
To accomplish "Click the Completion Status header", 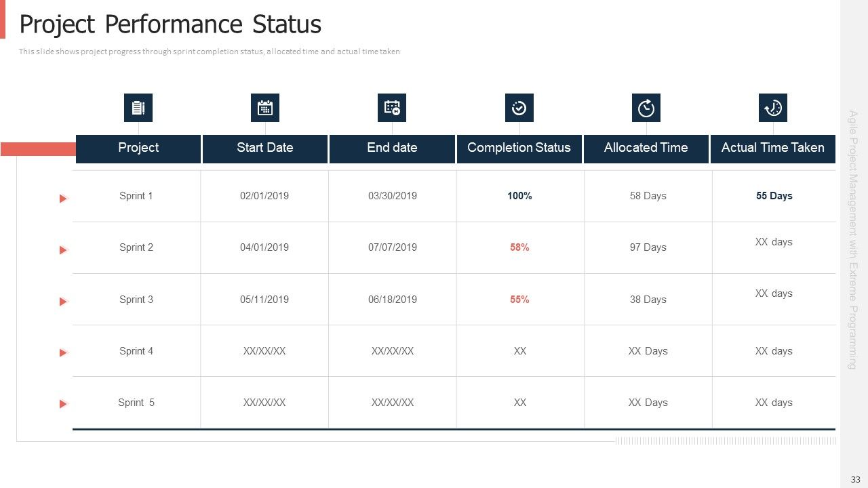I will 519,148.
